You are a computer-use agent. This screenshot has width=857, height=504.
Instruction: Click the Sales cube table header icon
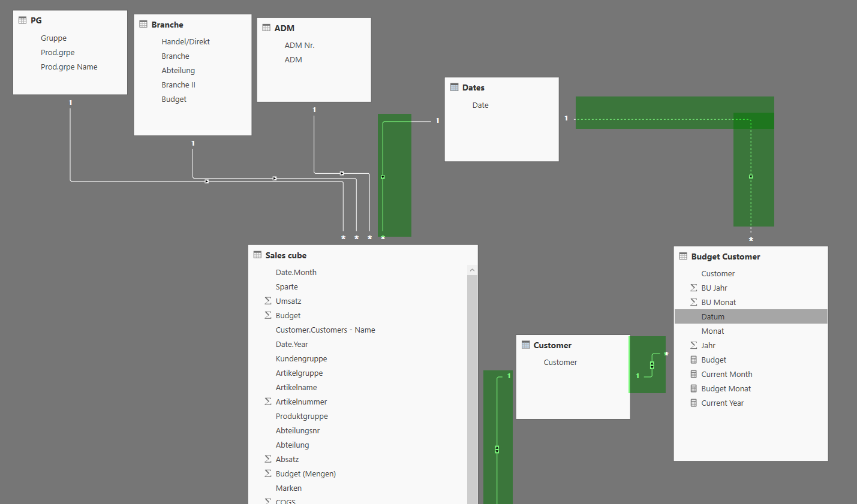pos(257,255)
